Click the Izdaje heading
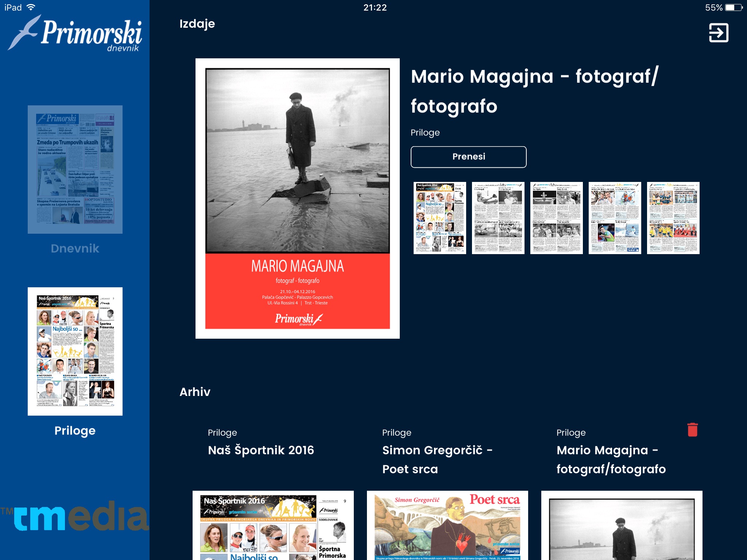 197,24
